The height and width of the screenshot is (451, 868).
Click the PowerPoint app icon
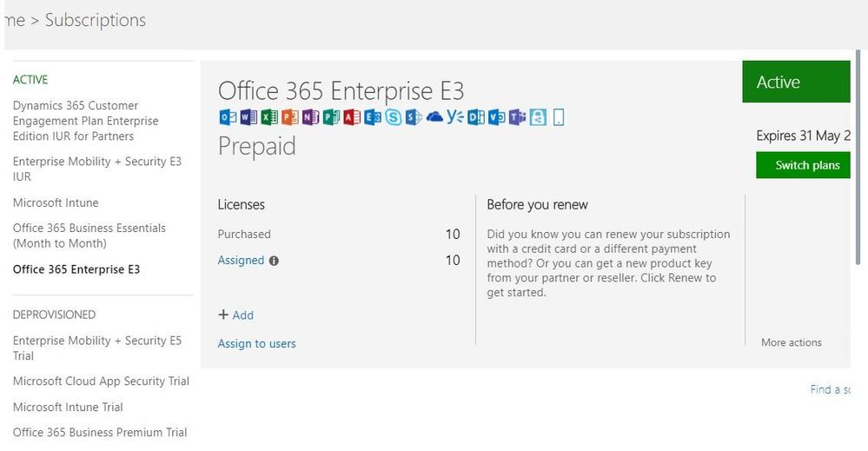(x=289, y=117)
